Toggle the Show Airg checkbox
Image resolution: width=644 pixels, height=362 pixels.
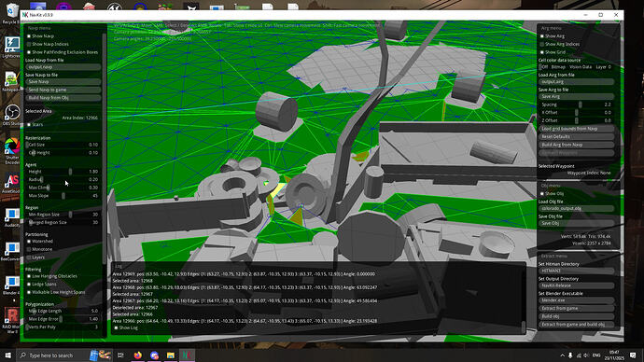click(542, 36)
